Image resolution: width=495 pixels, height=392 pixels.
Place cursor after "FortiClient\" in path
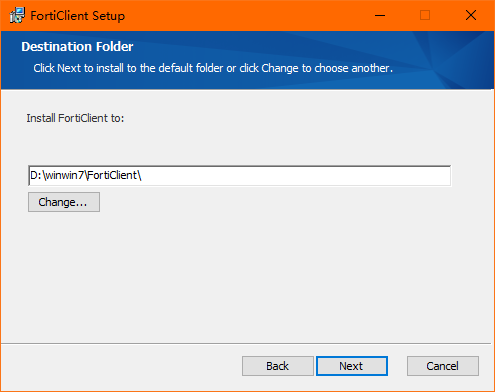(x=143, y=175)
